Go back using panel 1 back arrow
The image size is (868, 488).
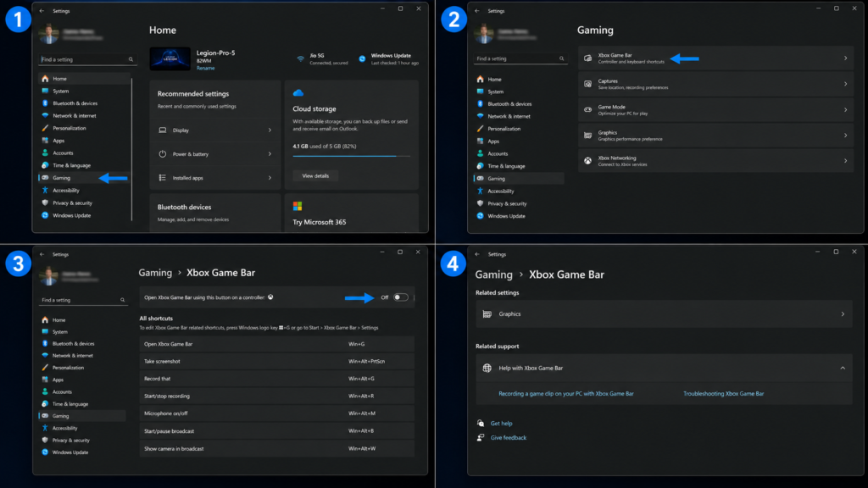pyautogui.click(x=42, y=10)
